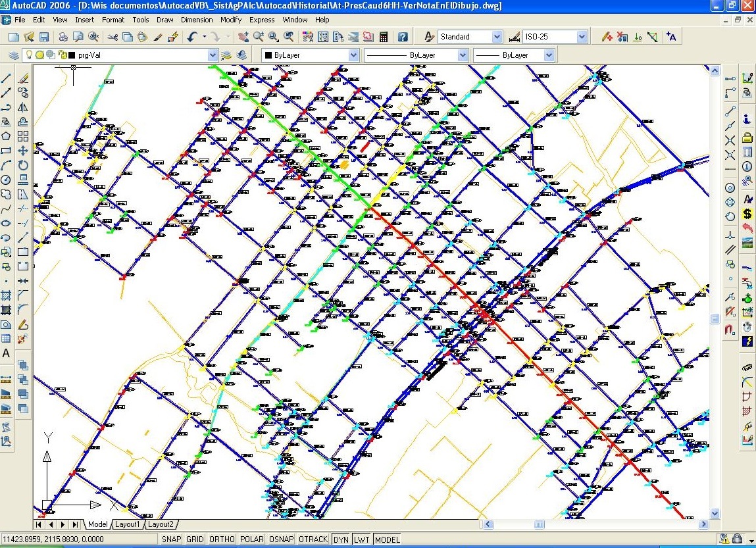Open the Dimension menu

pos(197,20)
